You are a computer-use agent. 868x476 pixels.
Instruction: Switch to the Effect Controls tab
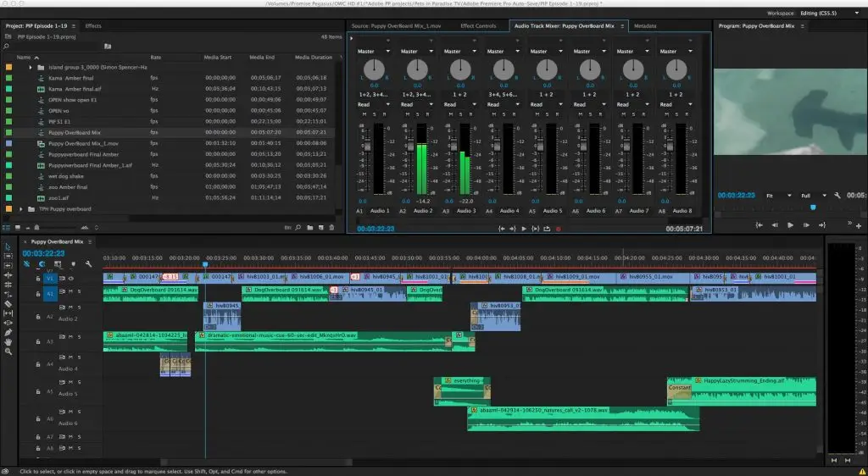(478, 26)
